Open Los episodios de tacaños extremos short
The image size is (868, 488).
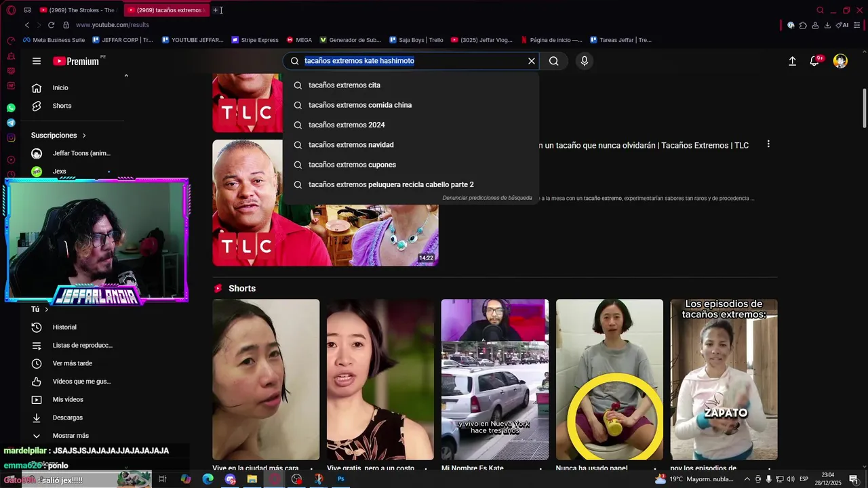click(x=724, y=380)
